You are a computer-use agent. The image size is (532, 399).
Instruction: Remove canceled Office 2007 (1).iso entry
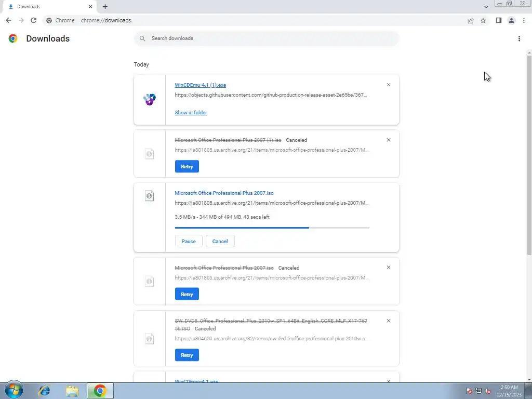click(x=389, y=140)
